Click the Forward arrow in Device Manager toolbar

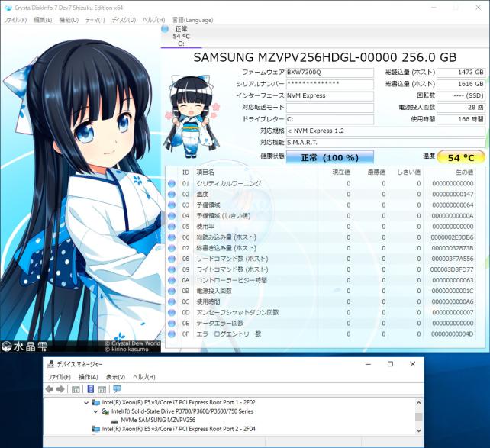pyautogui.click(x=60, y=389)
